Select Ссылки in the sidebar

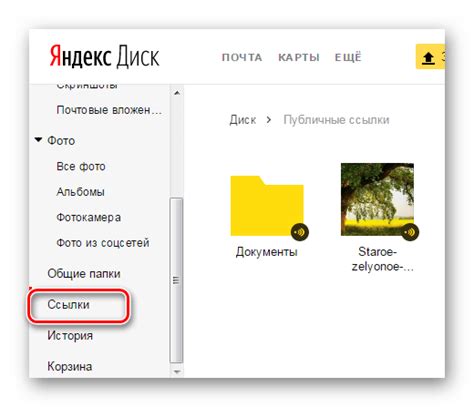pyautogui.click(x=68, y=304)
